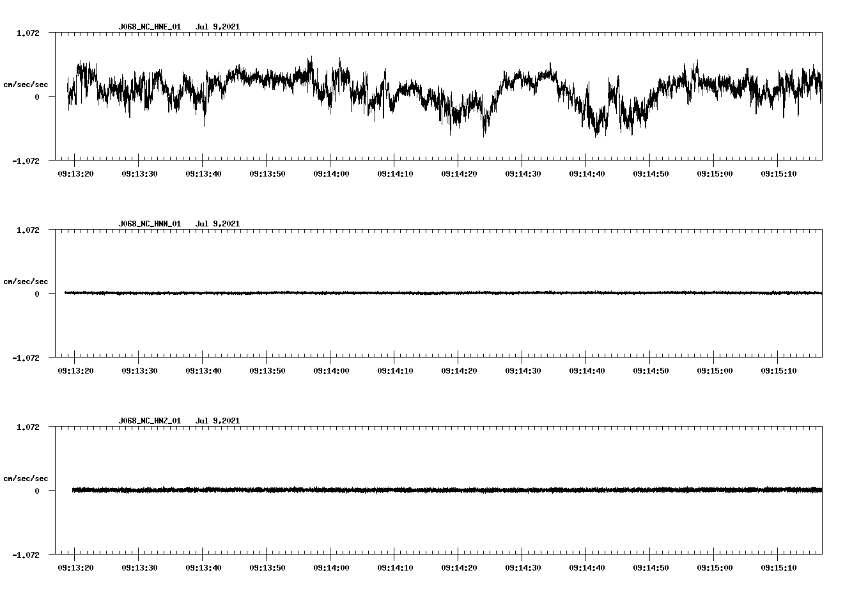This screenshot has height=591, width=868.
Task: Click the 09:14:20 time label under the HNE plot
Action: (459, 173)
